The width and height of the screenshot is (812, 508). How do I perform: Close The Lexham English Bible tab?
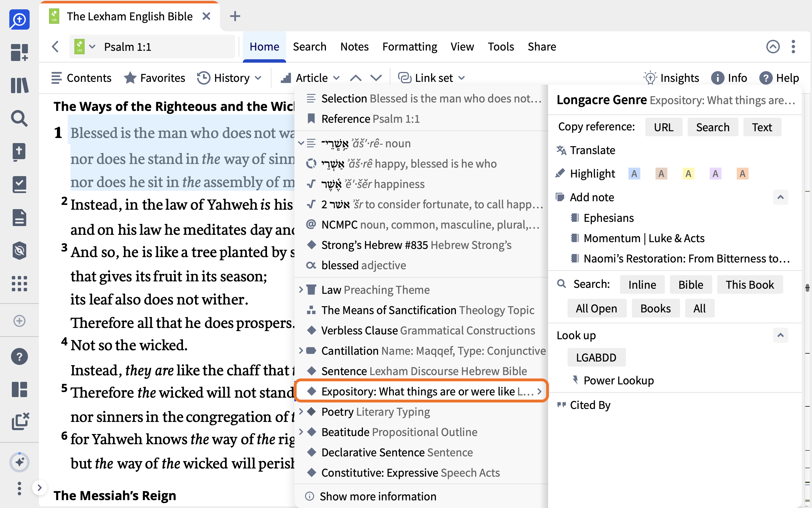click(207, 16)
